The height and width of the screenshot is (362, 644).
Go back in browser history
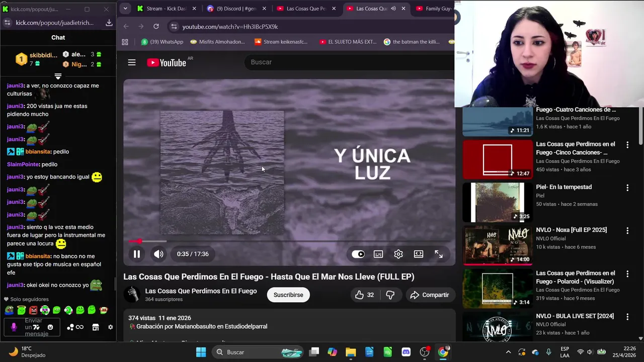tap(126, 27)
